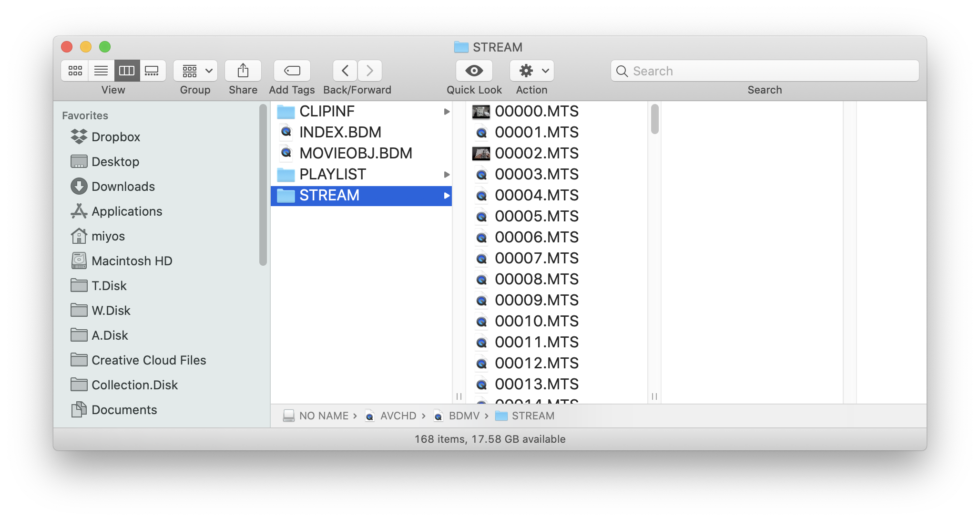Select Applications in the sidebar
This screenshot has width=980, height=521.
pos(127,211)
